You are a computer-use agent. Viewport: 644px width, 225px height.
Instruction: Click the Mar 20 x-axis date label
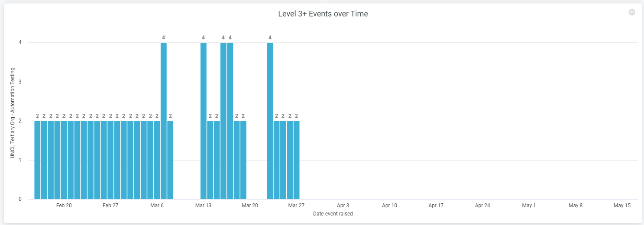point(250,206)
